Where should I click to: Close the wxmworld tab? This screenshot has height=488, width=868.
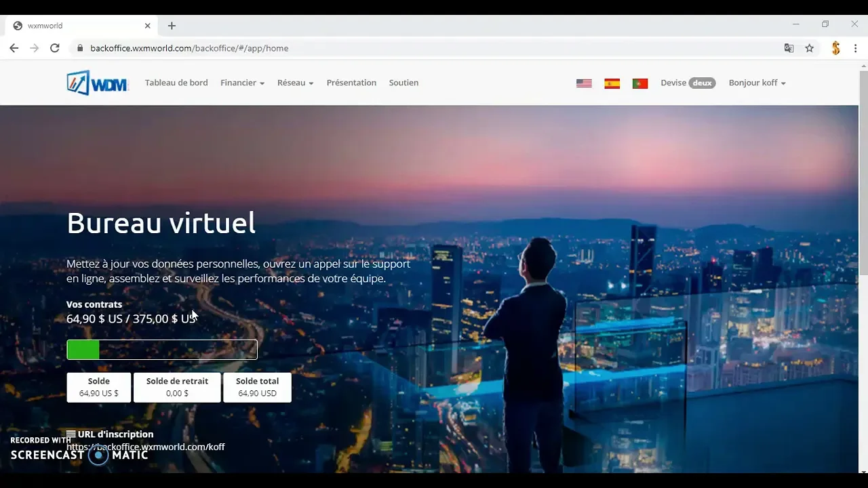(x=148, y=26)
